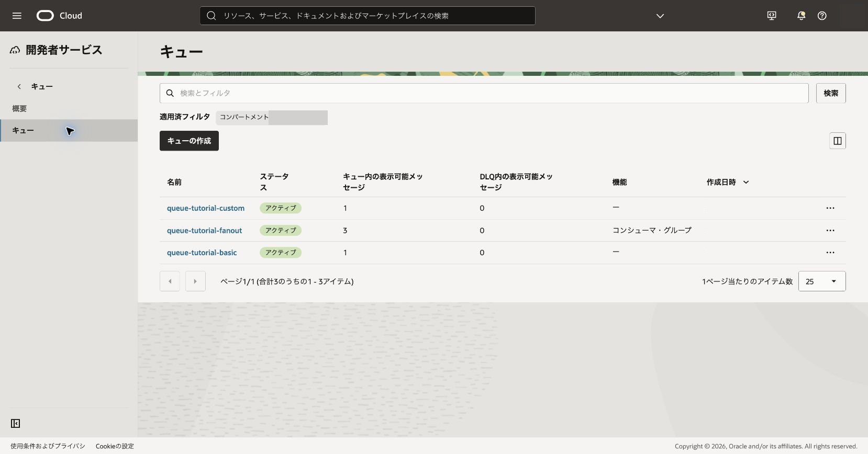Click the Oracle Cloud logo

(x=59, y=16)
